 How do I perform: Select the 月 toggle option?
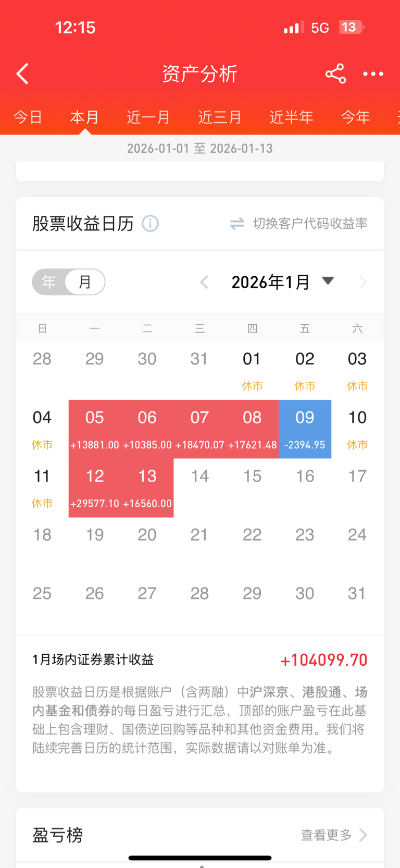pyautogui.click(x=85, y=282)
